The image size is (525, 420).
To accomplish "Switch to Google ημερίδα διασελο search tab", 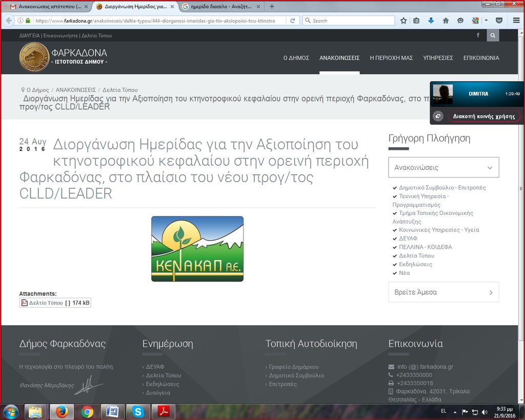I will (221, 6).
